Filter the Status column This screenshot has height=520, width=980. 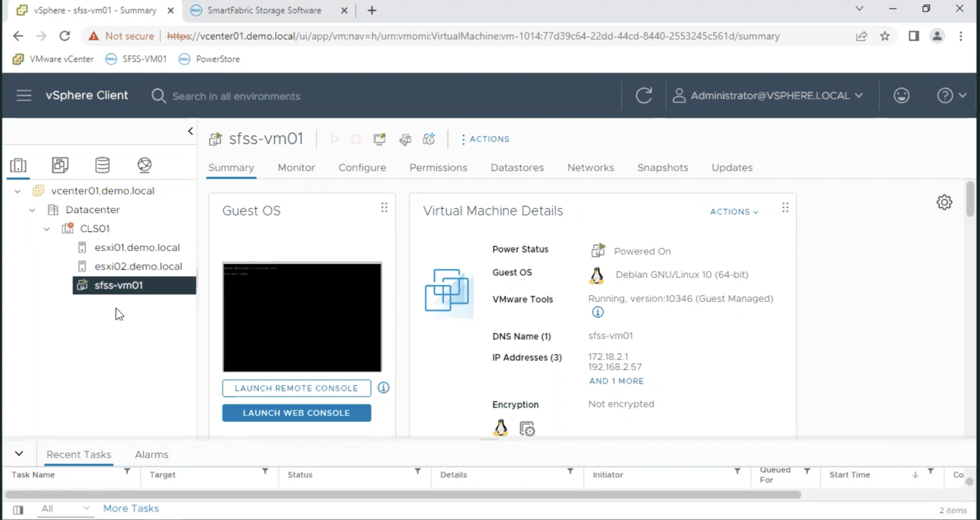(x=418, y=471)
